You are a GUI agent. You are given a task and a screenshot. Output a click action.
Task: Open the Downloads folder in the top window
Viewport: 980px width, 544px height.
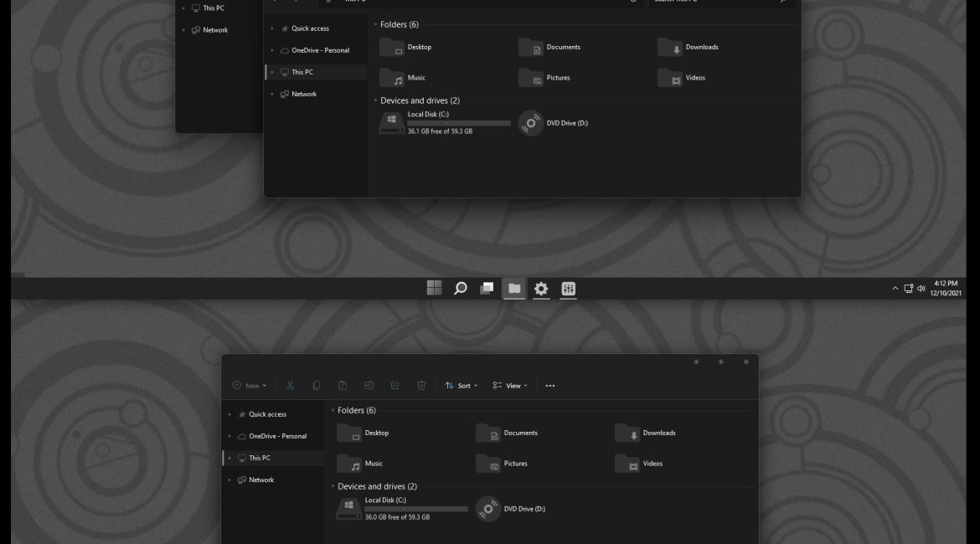coord(689,47)
